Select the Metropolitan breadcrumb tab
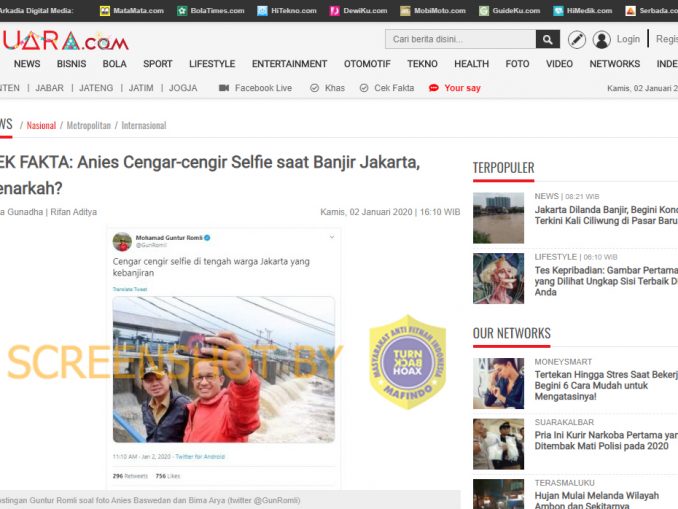 click(89, 125)
